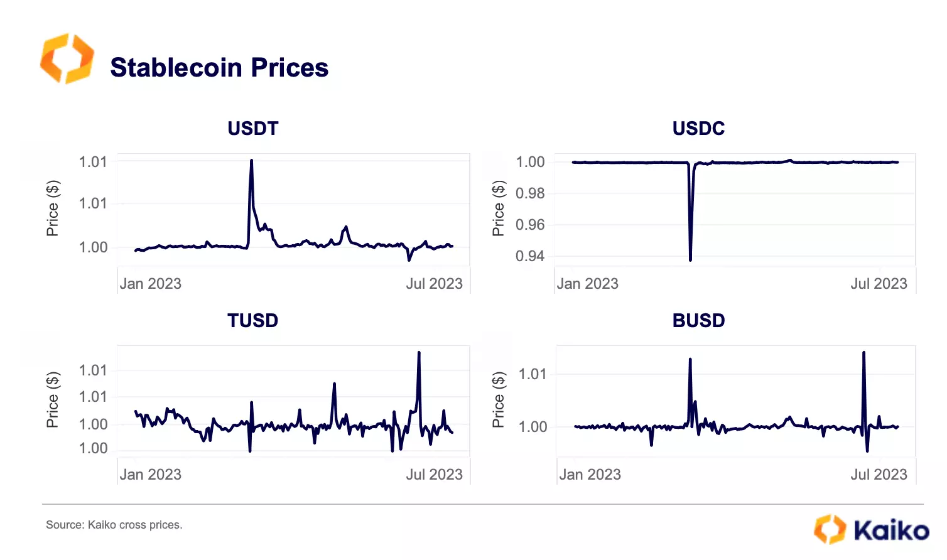Screen dimensions: 947x560
Task: Select the BUSD chart title
Action: pos(698,321)
